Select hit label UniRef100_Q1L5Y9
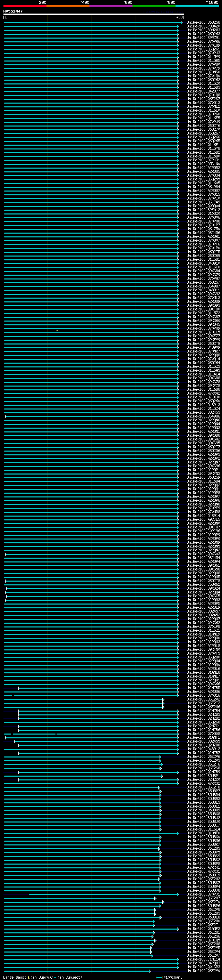The height and width of the screenshot is (980, 222). tap(203, 57)
